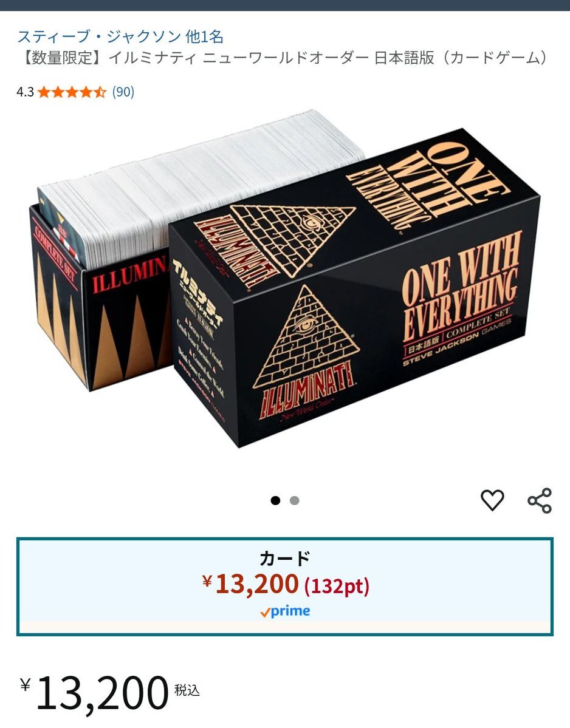Tap the prime checkmark logo
The height and width of the screenshot is (728, 570).
285,611
